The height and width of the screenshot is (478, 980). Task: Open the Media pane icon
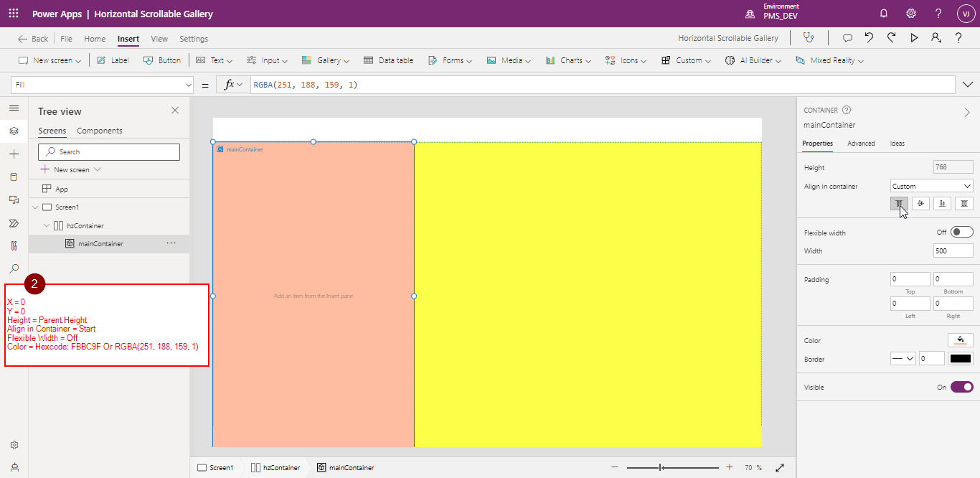pos(14,200)
